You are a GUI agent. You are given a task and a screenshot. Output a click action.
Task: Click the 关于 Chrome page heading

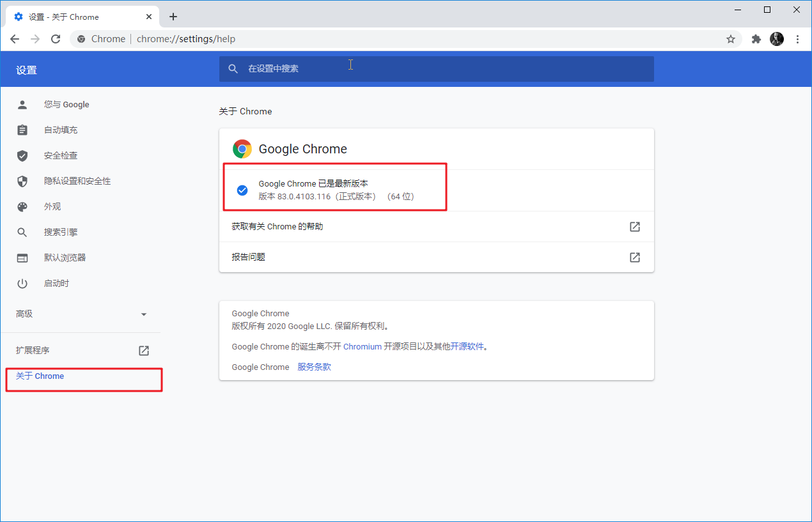point(246,111)
